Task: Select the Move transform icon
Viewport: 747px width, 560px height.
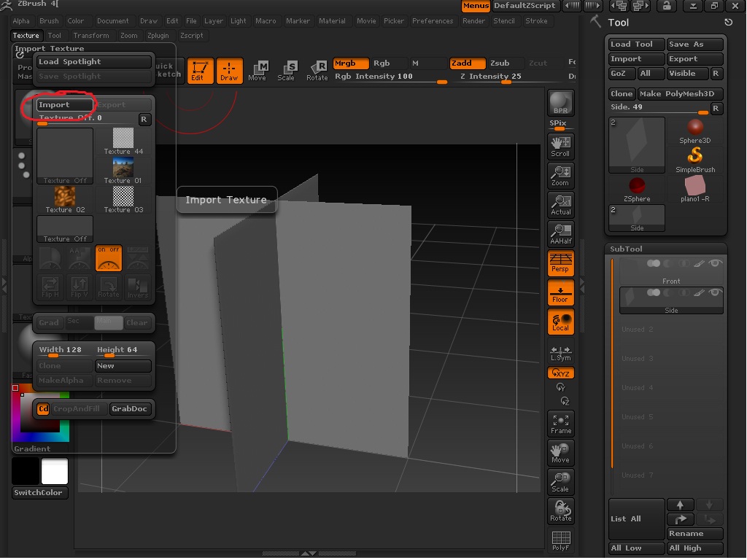Action: point(258,71)
